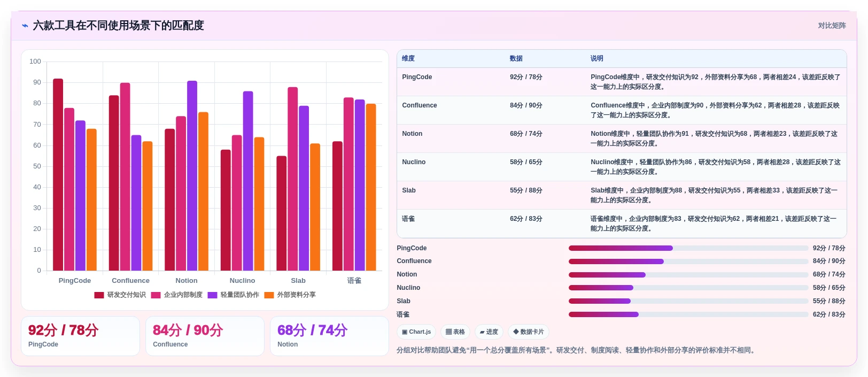Click the 62分 / 83分 value beside 语雀 progress bar
Screen dimensions: 868x377
point(829,314)
